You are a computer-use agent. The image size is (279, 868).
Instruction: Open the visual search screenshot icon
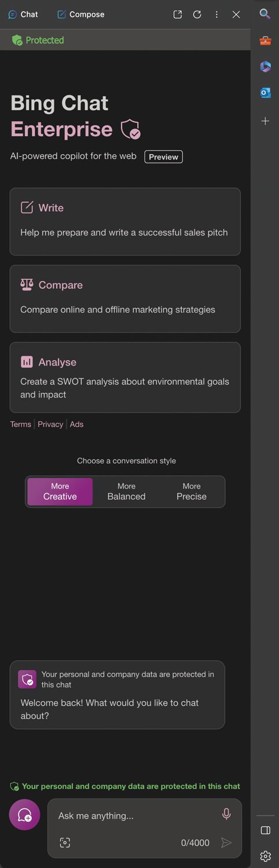click(65, 843)
